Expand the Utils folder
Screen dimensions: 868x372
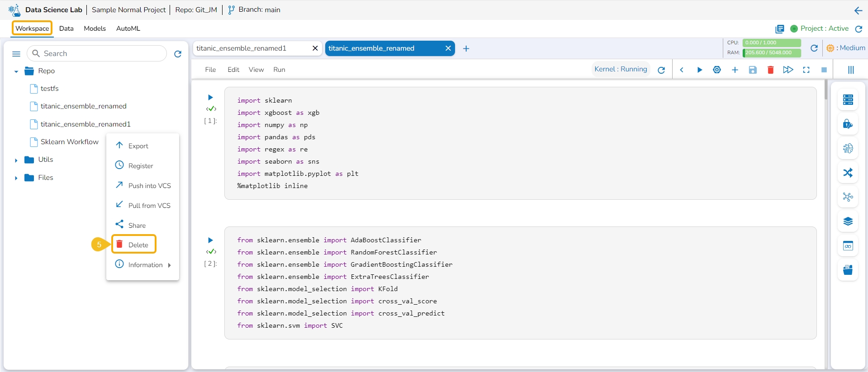click(x=16, y=160)
